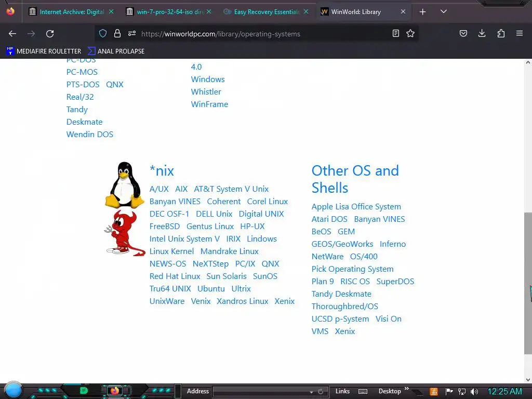Toggle Reader View icon

(x=395, y=34)
